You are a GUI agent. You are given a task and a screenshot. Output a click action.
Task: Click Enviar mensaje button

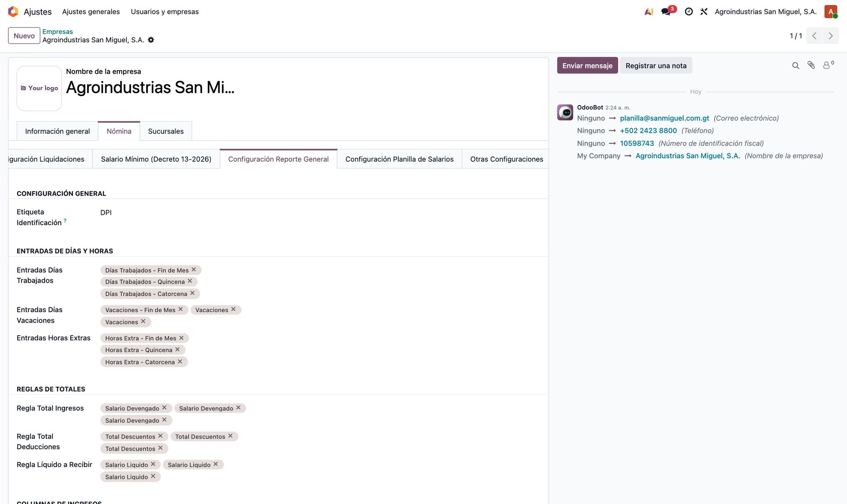[x=587, y=65]
